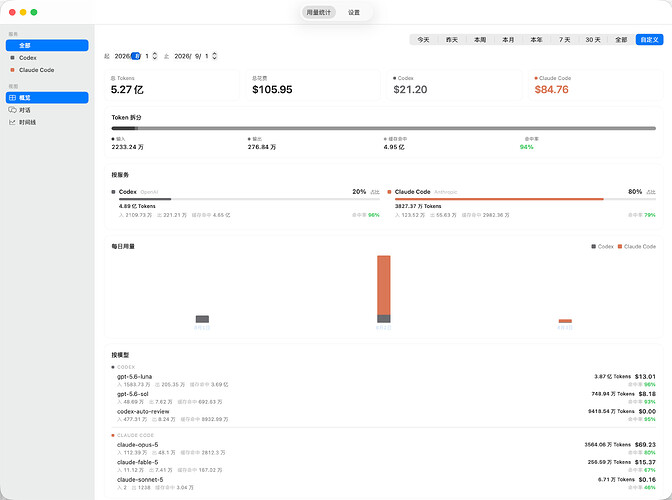Image resolution: width=672 pixels, height=500 pixels.
Task: Click the tall orange Claude Code bar in chart
Action: tap(384, 285)
